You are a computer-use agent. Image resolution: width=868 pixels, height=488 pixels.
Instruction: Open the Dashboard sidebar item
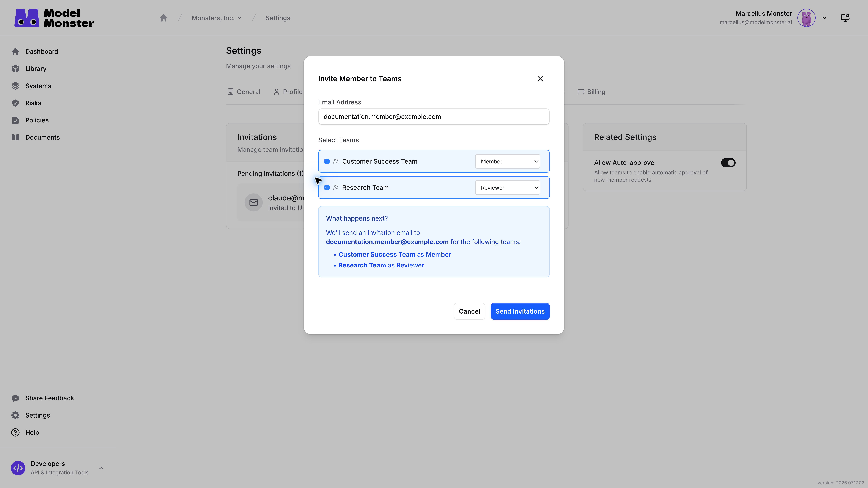coord(41,52)
